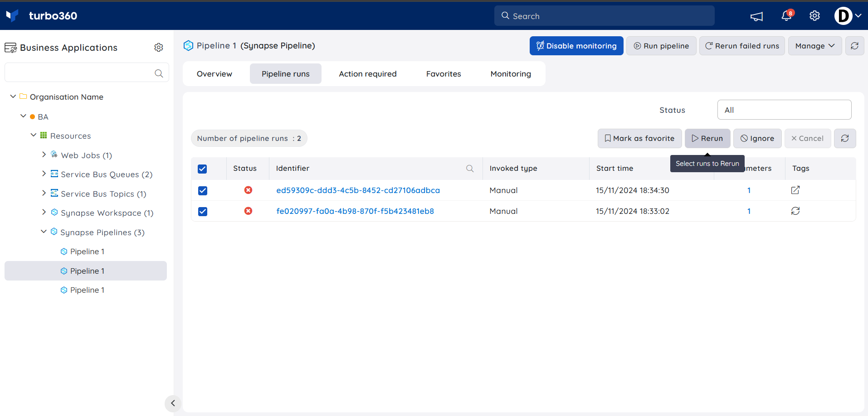The image size is (868, 416).
Task: Select Service Bus Topics tree item
Action: coord(103,194)
